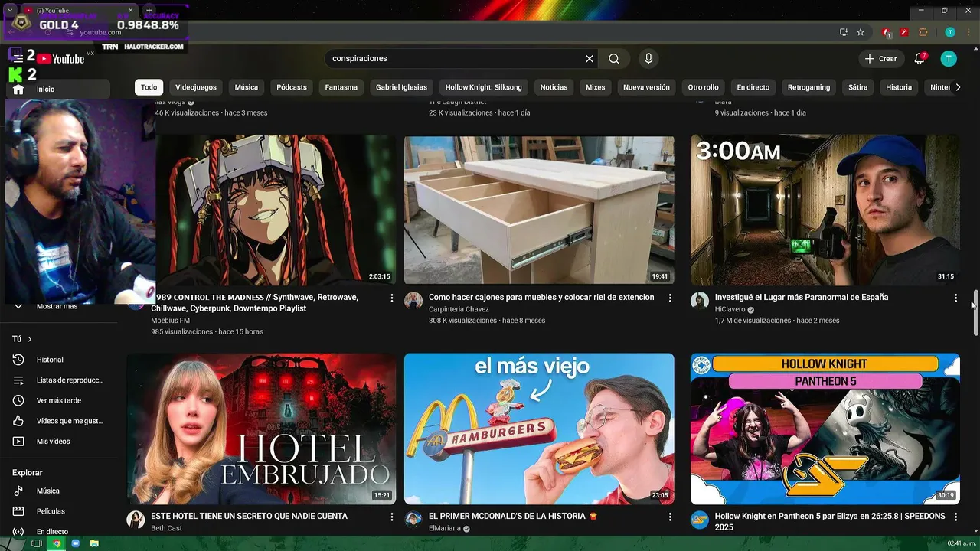980x551 pixels.
Task: Start voice search with the microphone icon
Action: (x=648, y=59)
